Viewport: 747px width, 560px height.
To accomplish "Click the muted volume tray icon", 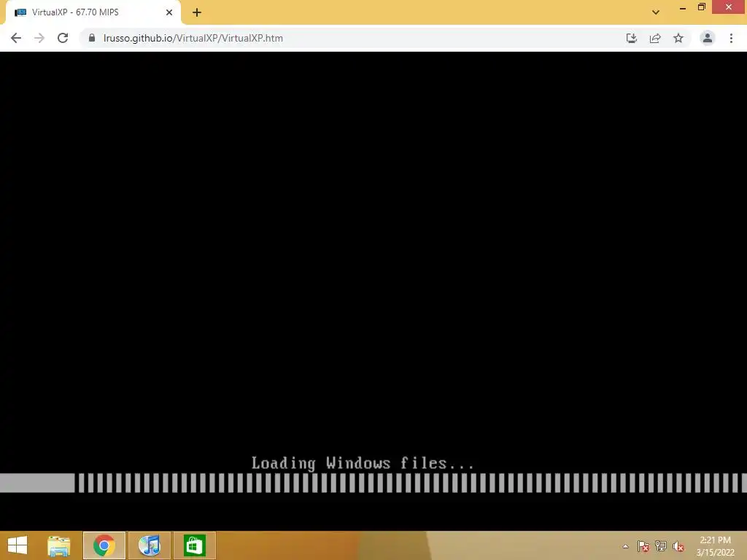I will (x=678, y=546).
